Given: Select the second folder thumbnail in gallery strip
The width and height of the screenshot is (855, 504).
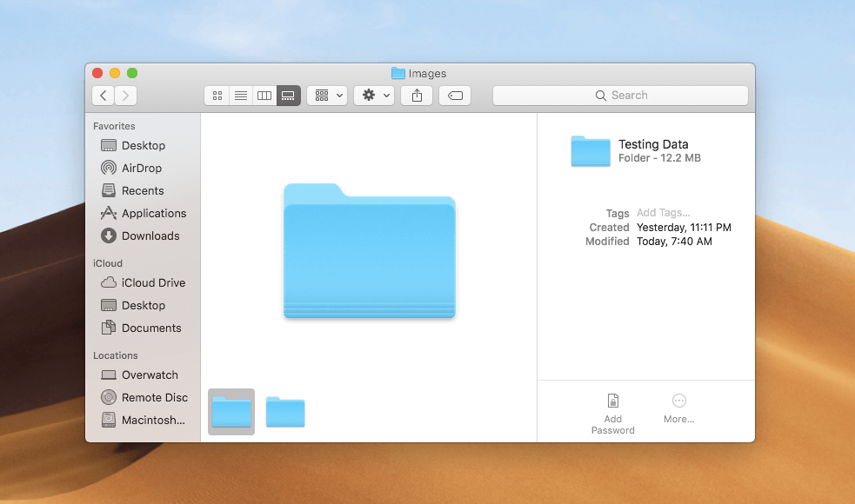Looking at the screenshot, I should (285, 412).
